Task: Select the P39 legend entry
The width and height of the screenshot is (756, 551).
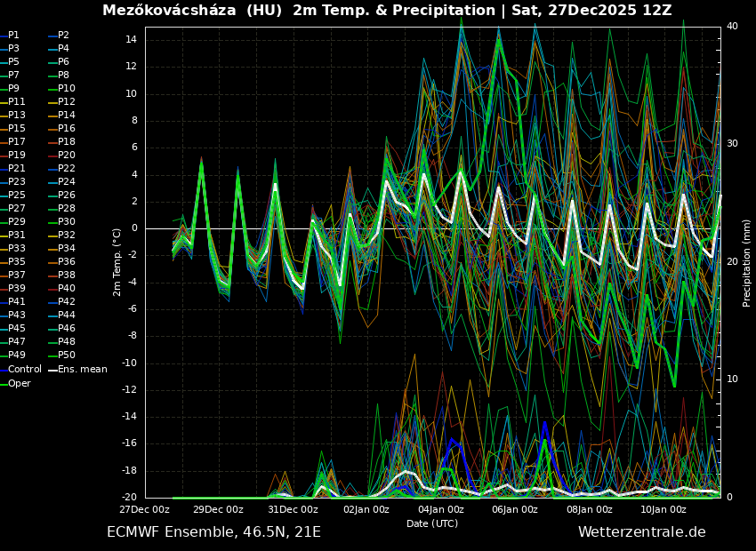Action: 17,289
